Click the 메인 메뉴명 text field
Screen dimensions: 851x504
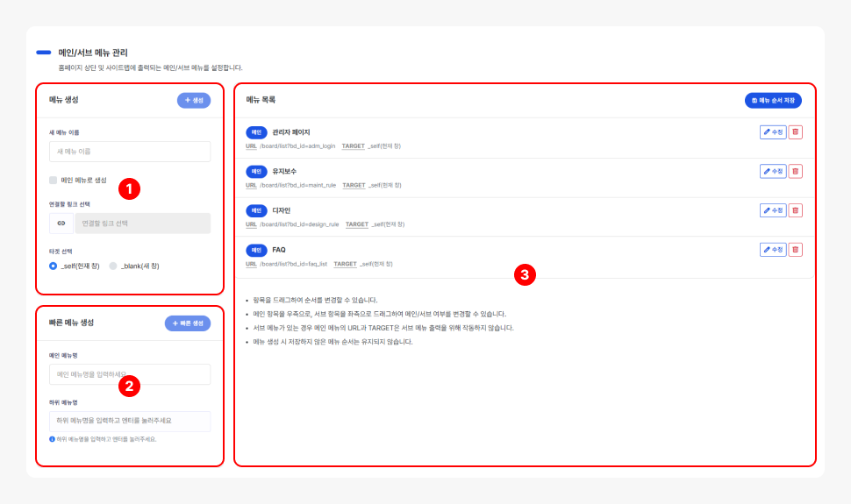point(130,374)
